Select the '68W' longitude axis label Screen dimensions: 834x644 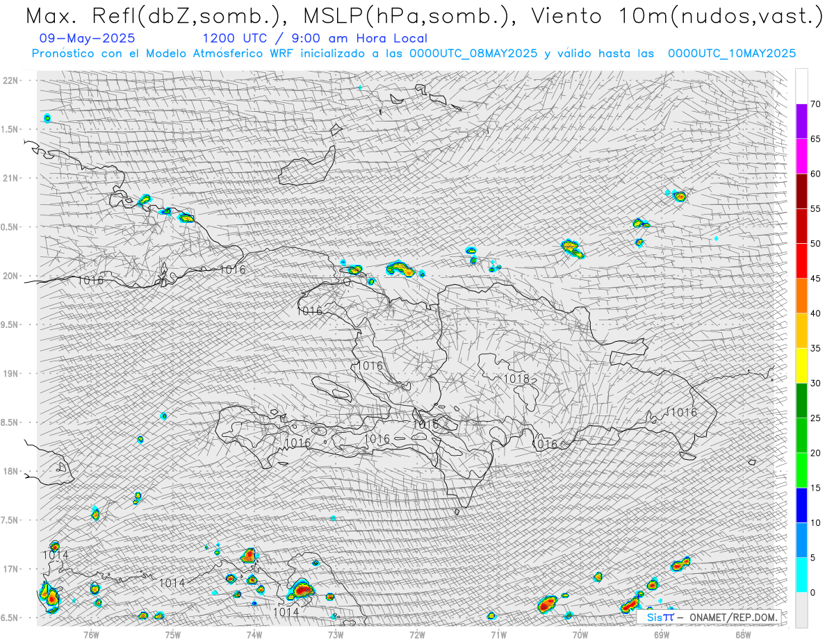[743, 634]
